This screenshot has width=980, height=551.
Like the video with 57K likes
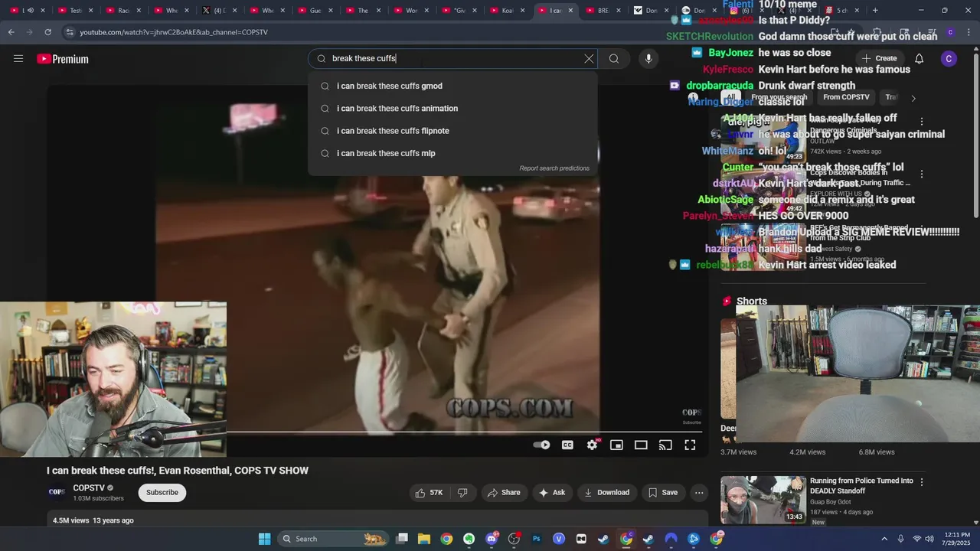point(430,492)
